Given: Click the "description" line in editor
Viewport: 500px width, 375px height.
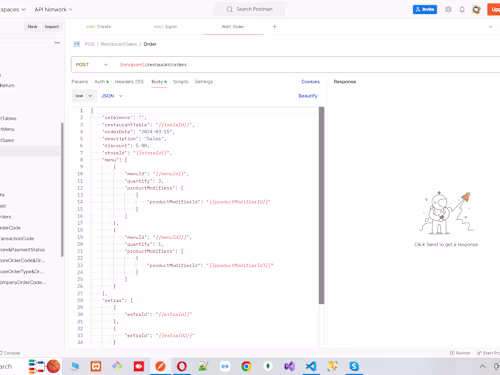Looking at the screenshot, I should 134,139.
